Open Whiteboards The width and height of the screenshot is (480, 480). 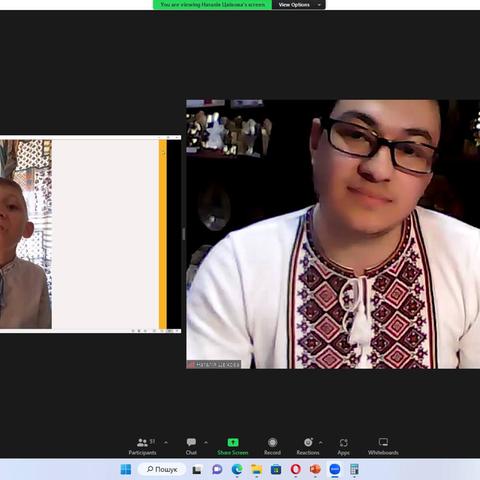[383, 446]
